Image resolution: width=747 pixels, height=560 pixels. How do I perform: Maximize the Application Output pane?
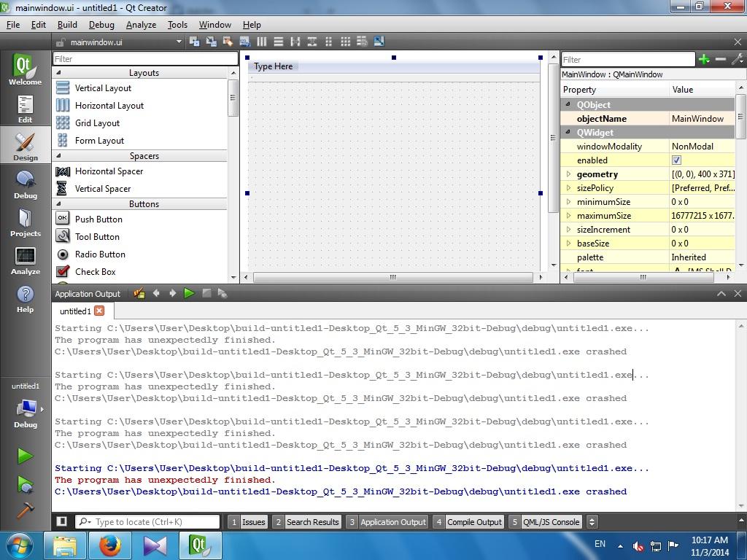click(x=721, y=293)
